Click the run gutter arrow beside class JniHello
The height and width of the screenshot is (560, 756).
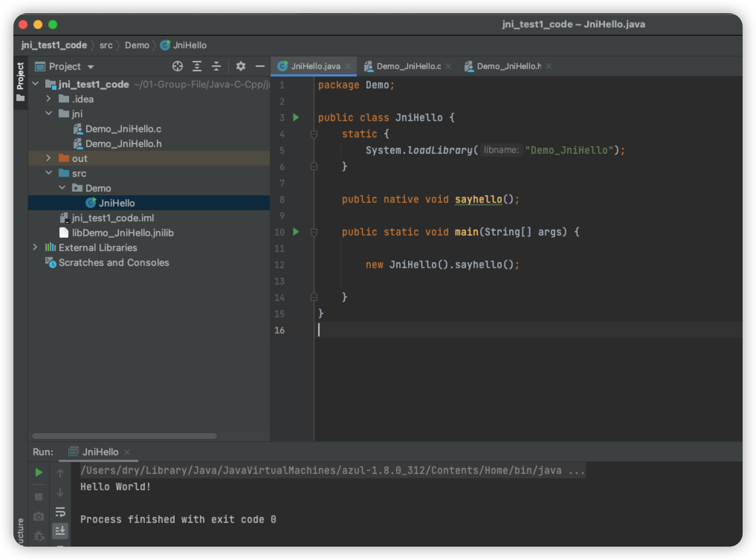click(x=296, y=118)
